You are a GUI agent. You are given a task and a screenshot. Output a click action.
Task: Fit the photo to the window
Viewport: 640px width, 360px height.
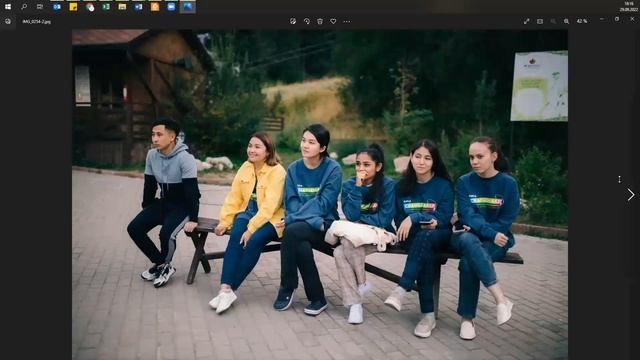coord(540,21)
